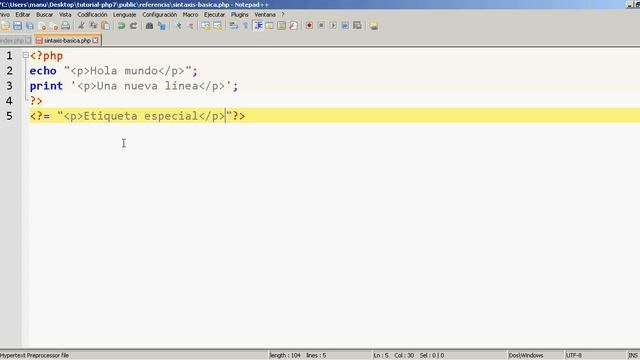The width and height of the screenshot is (640, 360).
Task: Click 'Una nueva línea' string on line 3
Action: pyautogui.click(x=147, y=86)
